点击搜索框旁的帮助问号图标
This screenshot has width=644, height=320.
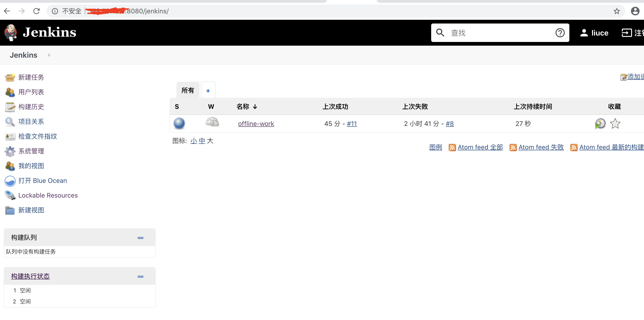point(560,33)
